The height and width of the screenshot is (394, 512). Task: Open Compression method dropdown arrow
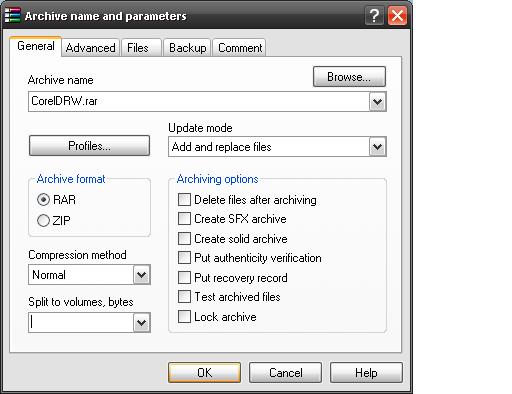141,275
